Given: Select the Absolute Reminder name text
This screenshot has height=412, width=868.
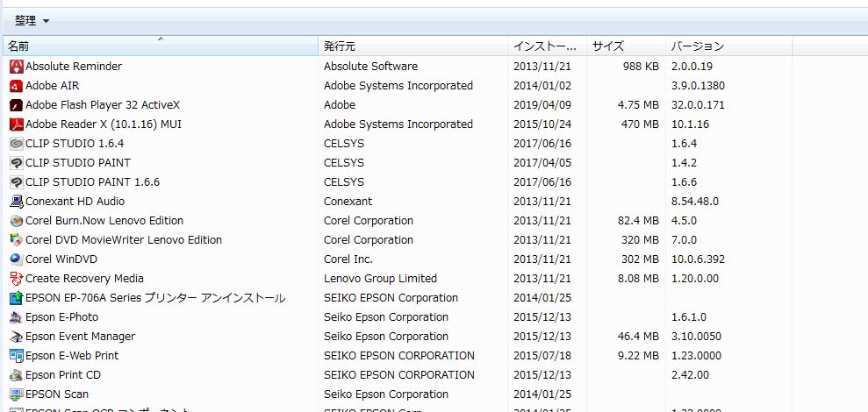Looking at the screenshot, I should [74, 67].
